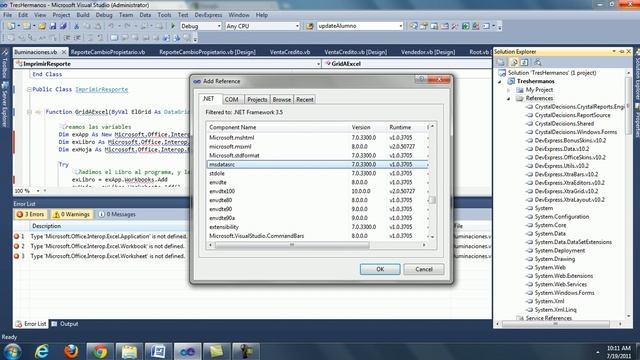This screenshot has width=640, height=360.
Task: Collapse the Treshermanos project node
Action: click(500, 81)
